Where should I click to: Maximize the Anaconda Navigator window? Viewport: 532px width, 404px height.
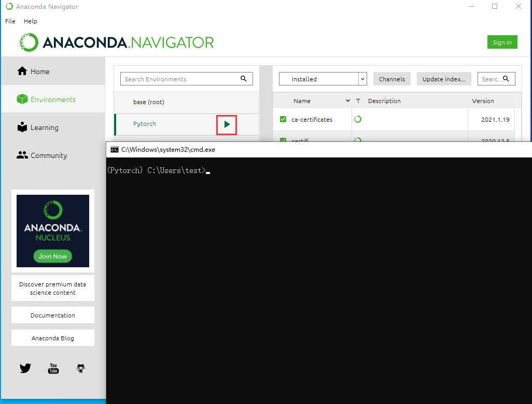click(x=495, y=6)
